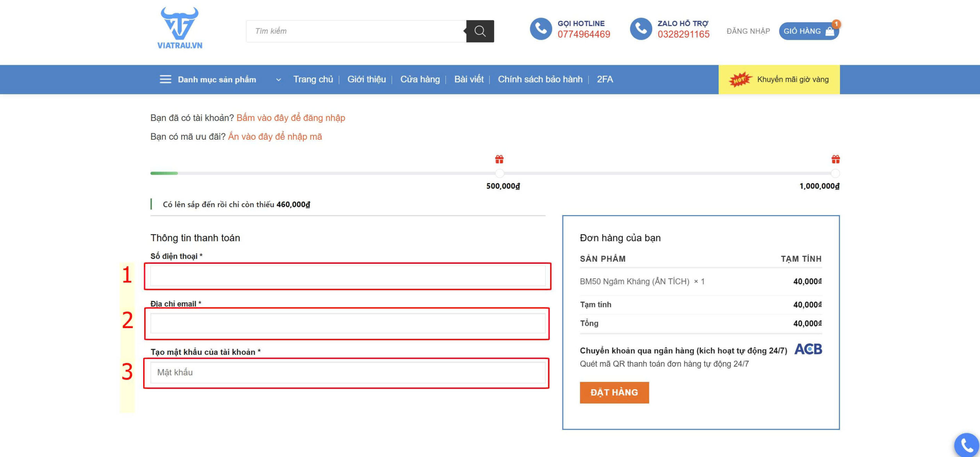
Task: Select Khuyến mãi giờ vàng
Action: 793,79
